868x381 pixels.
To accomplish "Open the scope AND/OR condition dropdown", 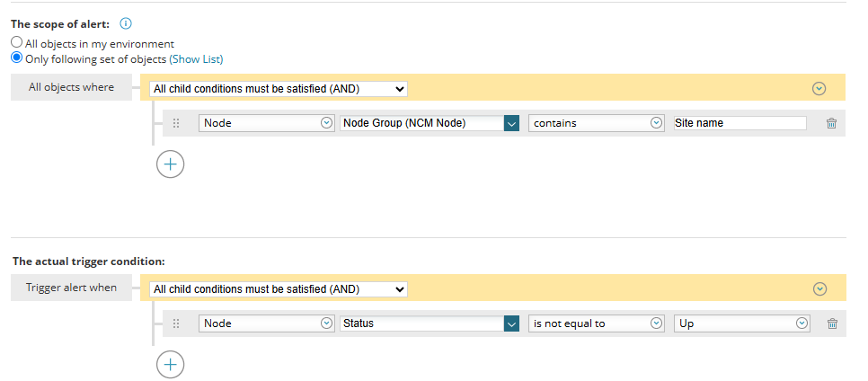I will (279, 89).
